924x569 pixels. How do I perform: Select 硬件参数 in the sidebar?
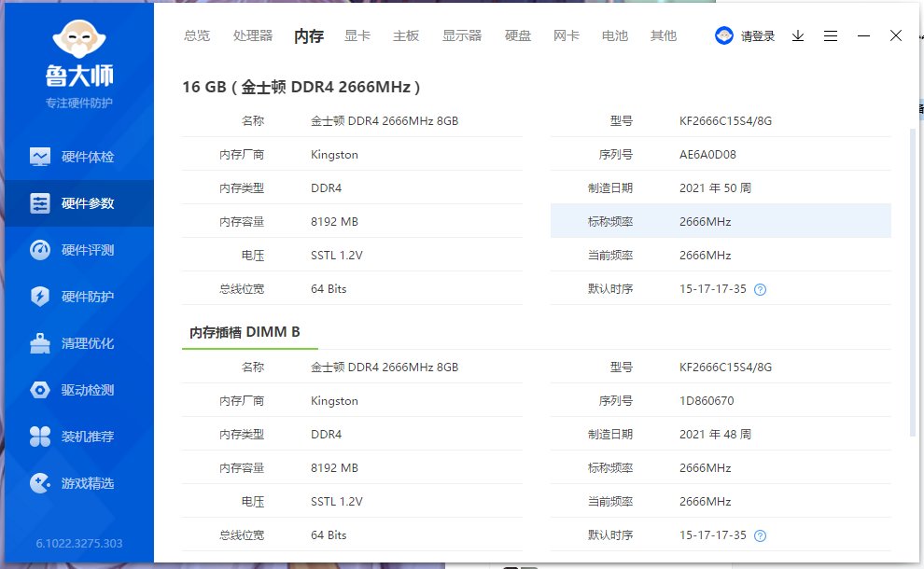[x=79, y=203]
